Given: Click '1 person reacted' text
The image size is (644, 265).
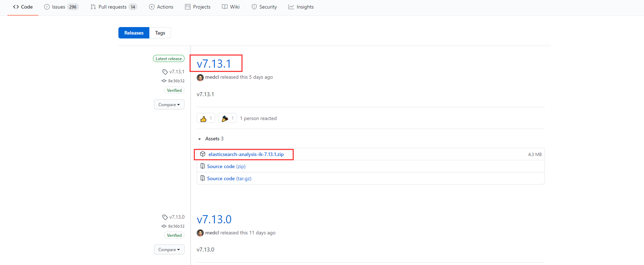Looking at the screenshot, I should click(258, 118).
